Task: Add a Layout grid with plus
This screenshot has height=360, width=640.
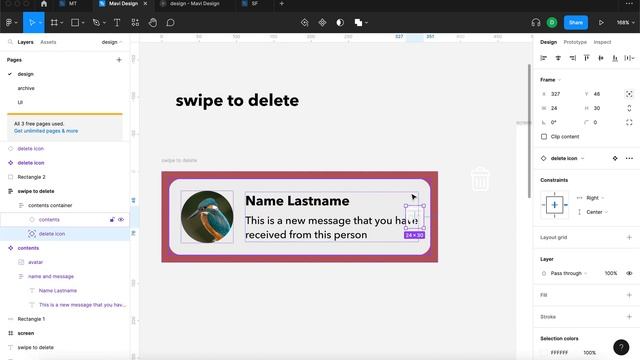Action: (629, 237)
